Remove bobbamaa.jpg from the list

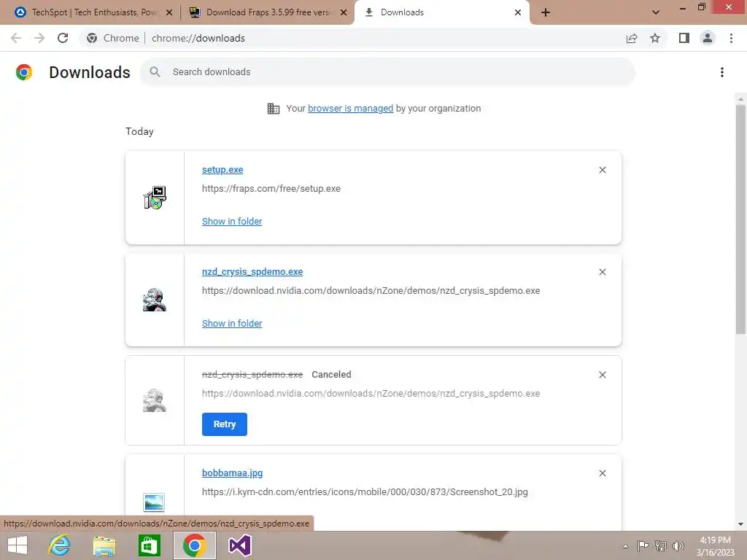point(602,473)
